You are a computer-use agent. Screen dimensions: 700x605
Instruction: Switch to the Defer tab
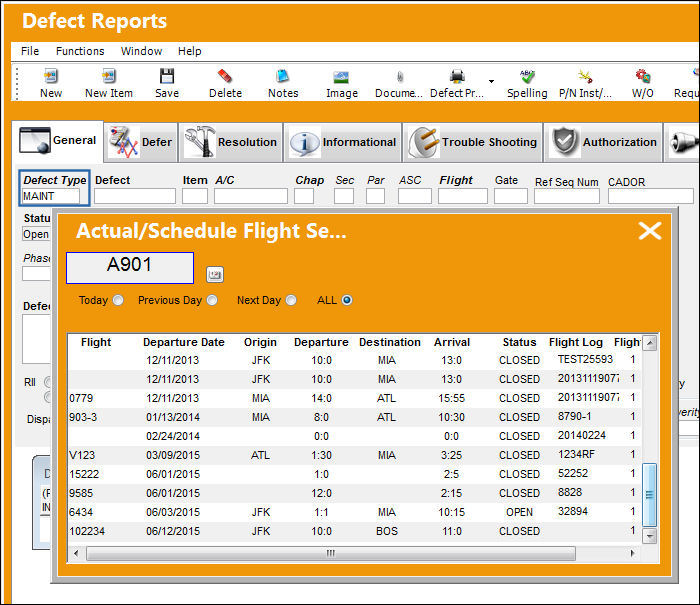[141, 142]
